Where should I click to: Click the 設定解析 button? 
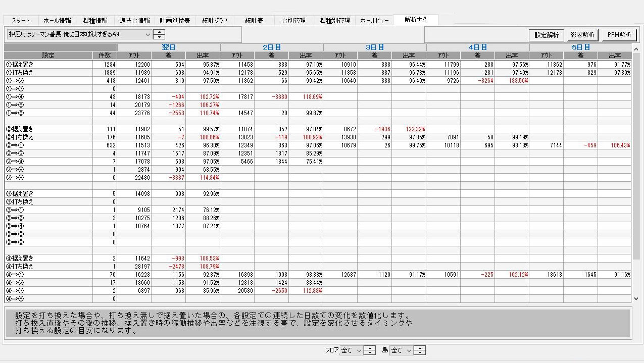pyautogui.click(x=547, y=35)
